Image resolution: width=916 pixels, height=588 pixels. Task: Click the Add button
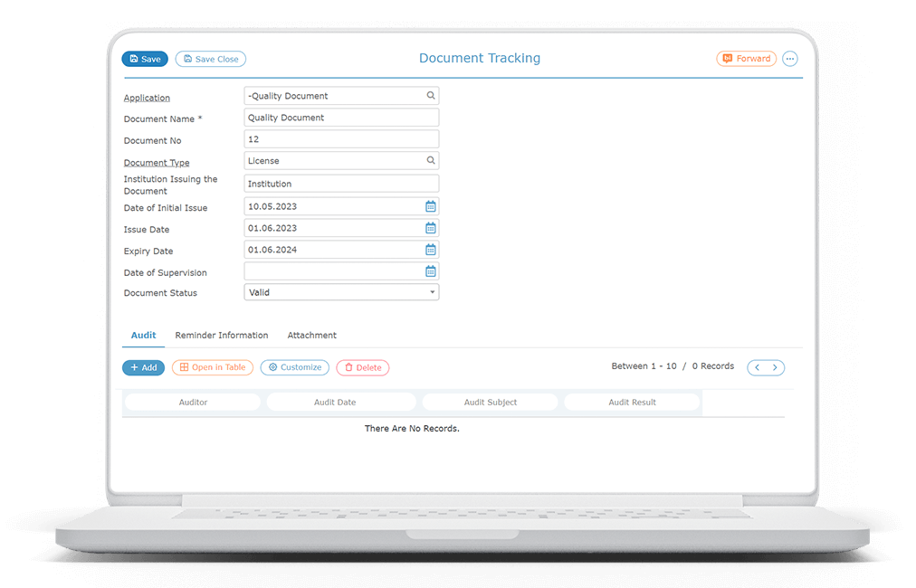(x=144, y=367)
